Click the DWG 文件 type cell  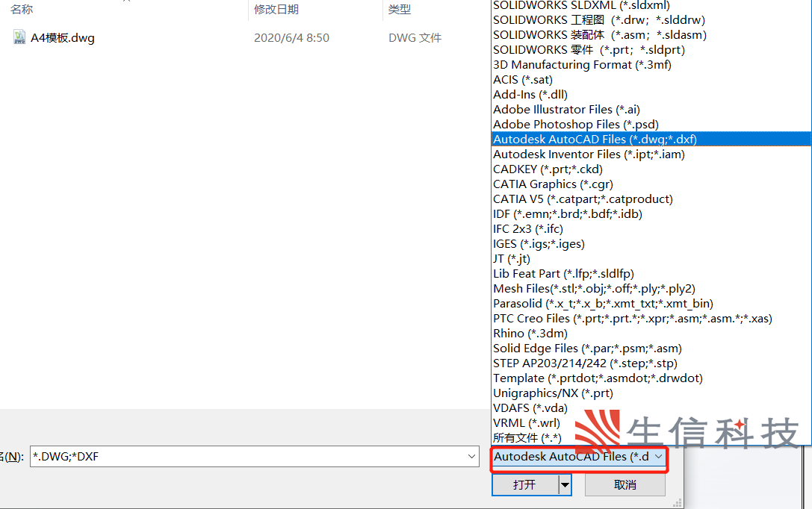click(x=415, y=38)
